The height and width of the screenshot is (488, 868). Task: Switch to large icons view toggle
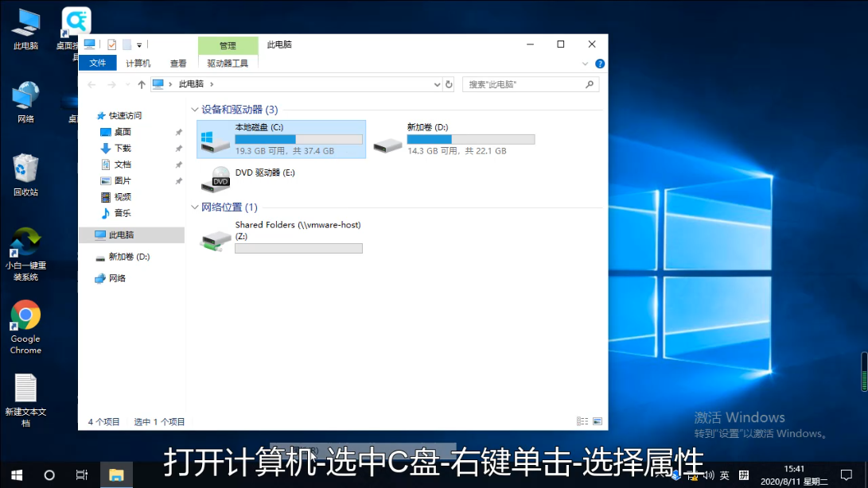coord(597,421)
